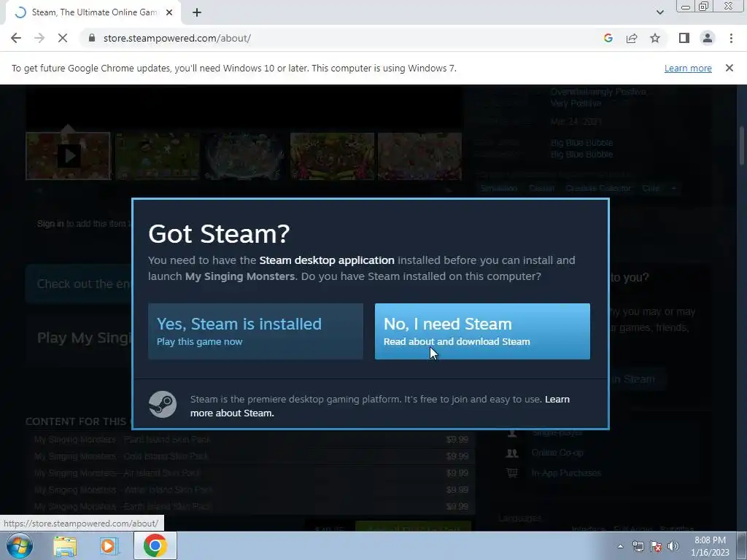Open the Windows Start button

pos(18,545)
